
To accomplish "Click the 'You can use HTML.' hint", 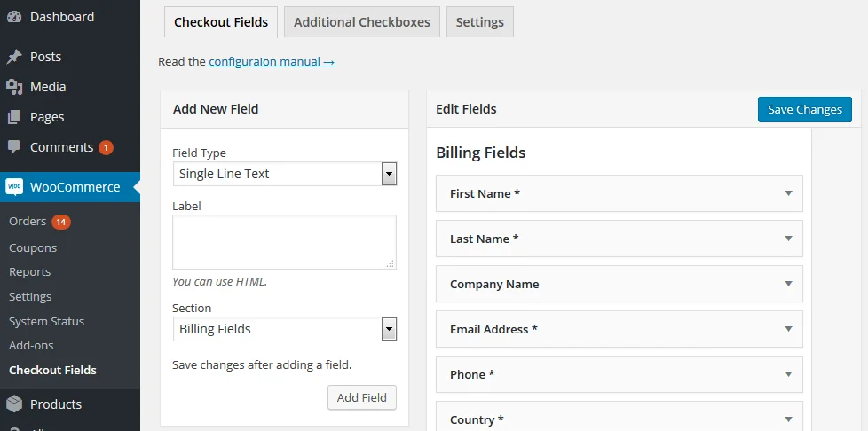I will coord(220,282).
